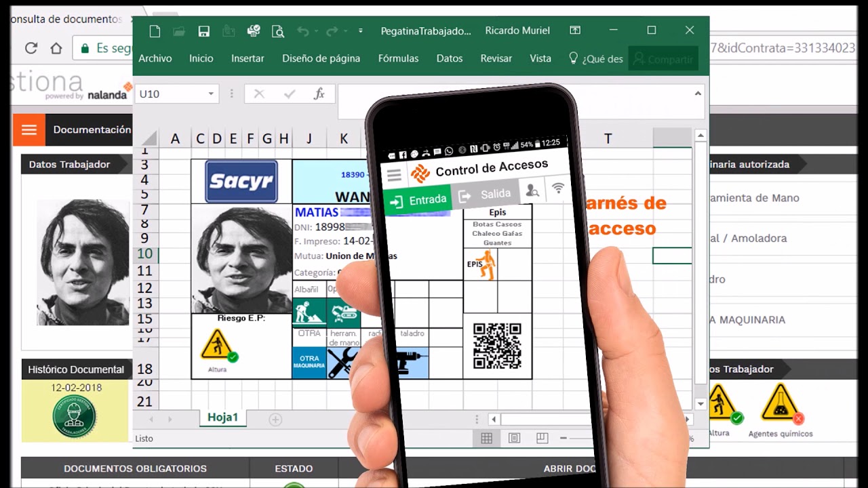Click the Sacyr logo in the spreadsheet
Image resolution: width=868 pixels, height=488 pixels.
point(241,181)
